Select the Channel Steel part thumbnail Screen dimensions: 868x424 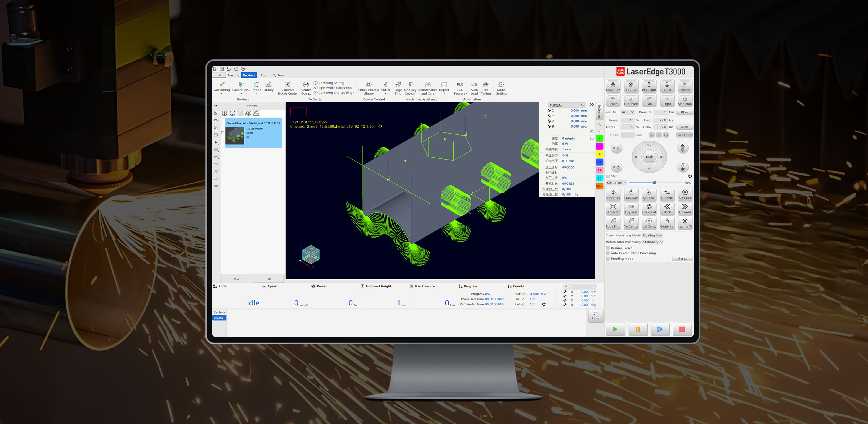click(x=235, y=136)
